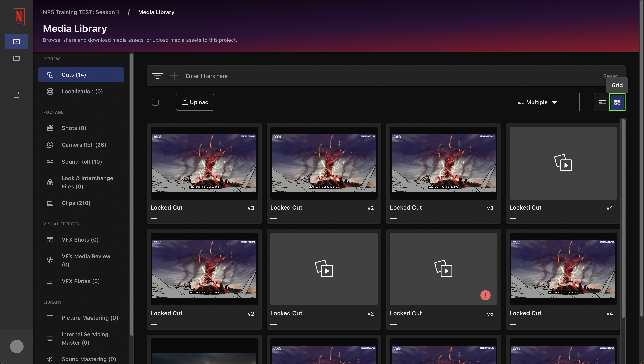Open first-row Locked Cut v4 placeholder thumbnail
644x364 pixels.
tap(563, 163)
